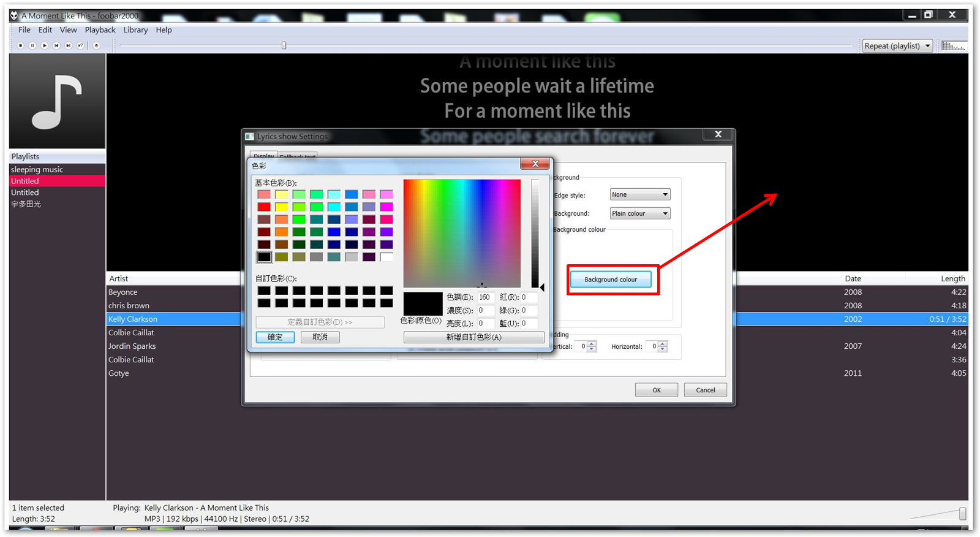Increase the Horizontal padding value
980x537 pixels.
[x=663, y=344]
